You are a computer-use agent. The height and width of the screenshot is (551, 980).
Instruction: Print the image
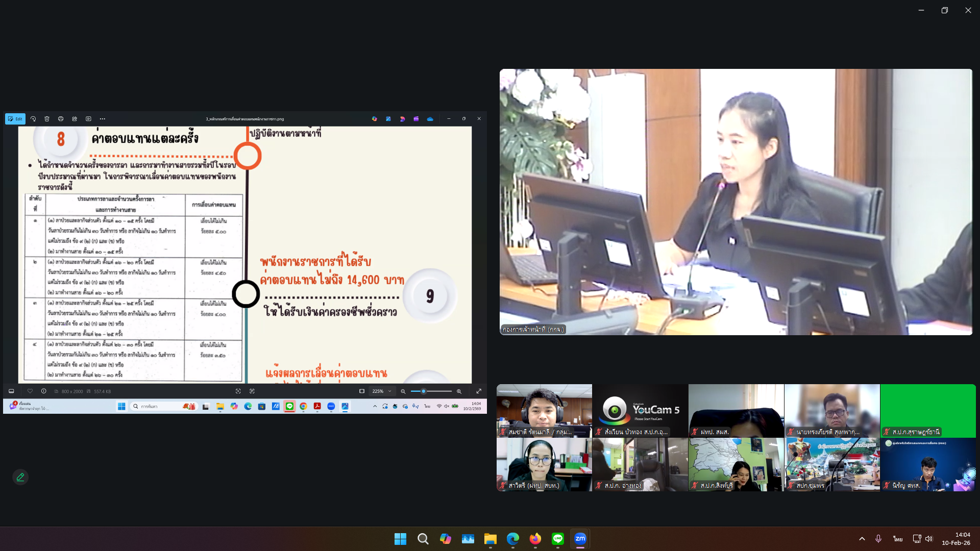(61, 118)
